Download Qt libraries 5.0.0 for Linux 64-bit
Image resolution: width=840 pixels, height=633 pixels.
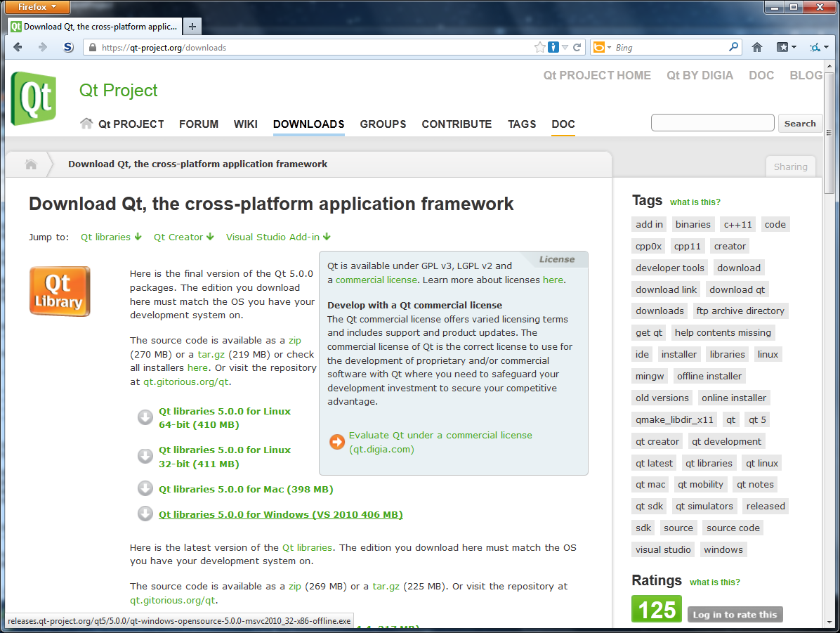point(225,417)
